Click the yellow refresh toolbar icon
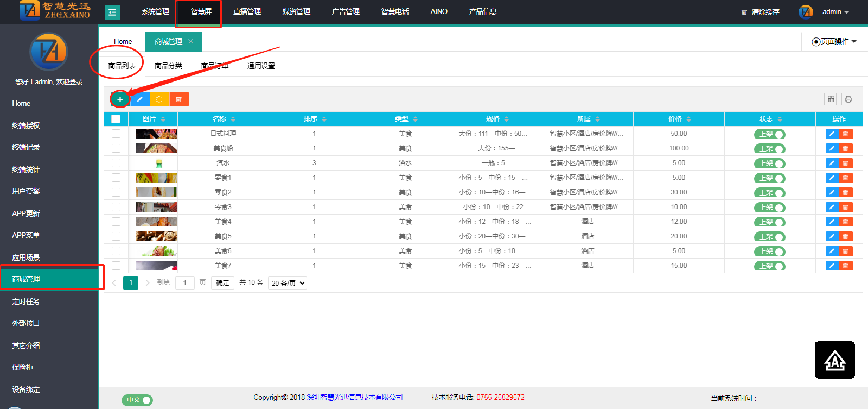Image resolution: width=868 pixels, height=409 pixels. 159,99
